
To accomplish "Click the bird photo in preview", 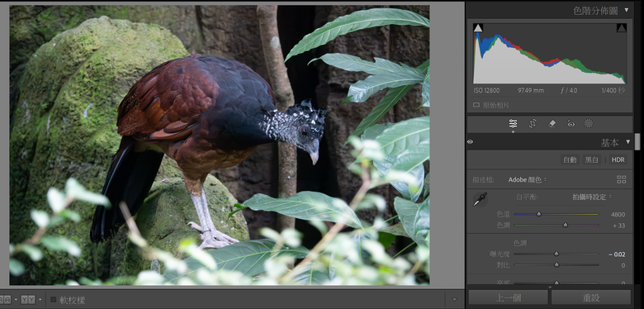I will tap(220, 145).
